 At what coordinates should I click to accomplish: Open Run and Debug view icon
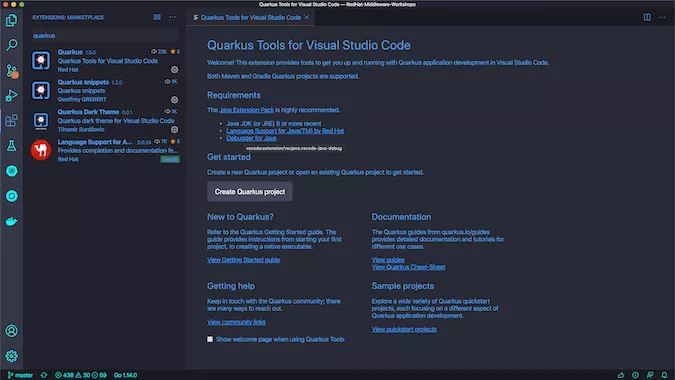pos(12,96)
